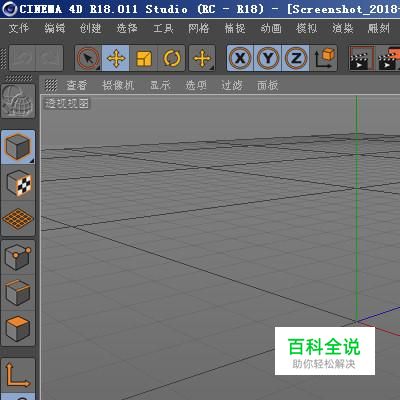Switch the coordinate system cube icon
Image resolution: width=400 pixels, height=400 pixels.
[x=323, y=58]
